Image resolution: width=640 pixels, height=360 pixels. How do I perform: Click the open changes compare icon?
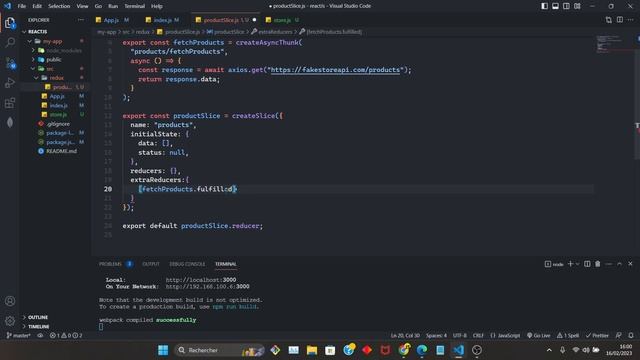609,20
